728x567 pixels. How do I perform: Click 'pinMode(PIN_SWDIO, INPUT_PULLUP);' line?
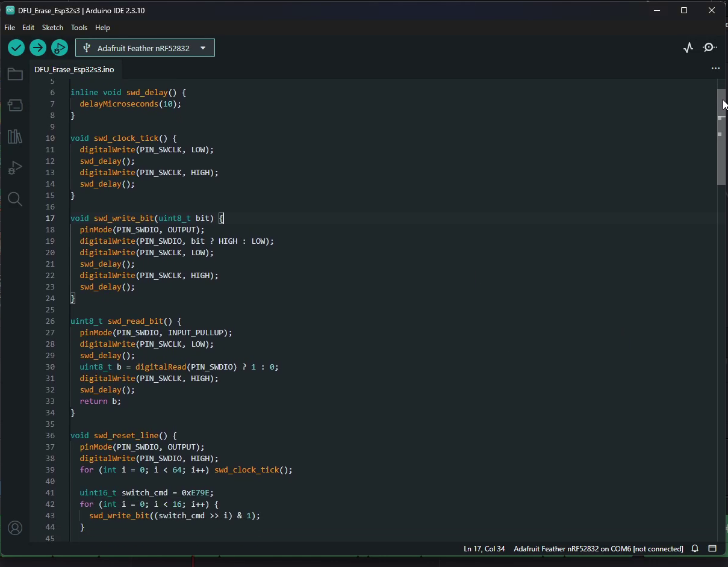tap(156, 332)
